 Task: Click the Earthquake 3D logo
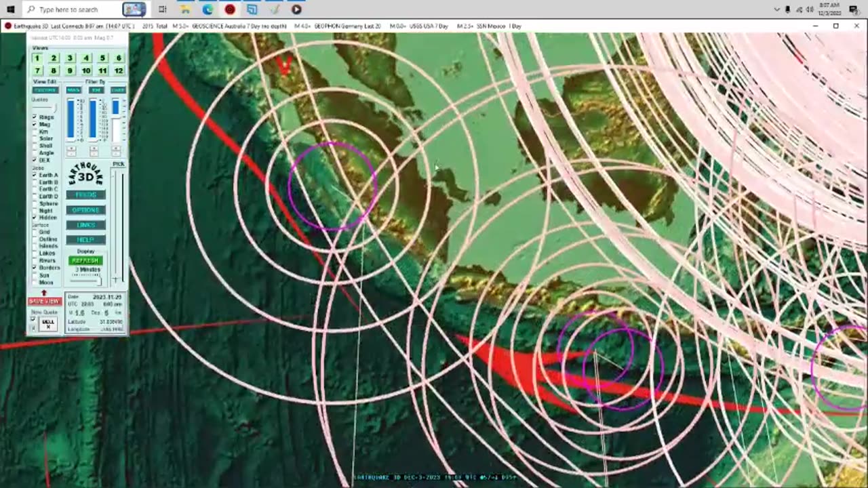tap(85, 175)
